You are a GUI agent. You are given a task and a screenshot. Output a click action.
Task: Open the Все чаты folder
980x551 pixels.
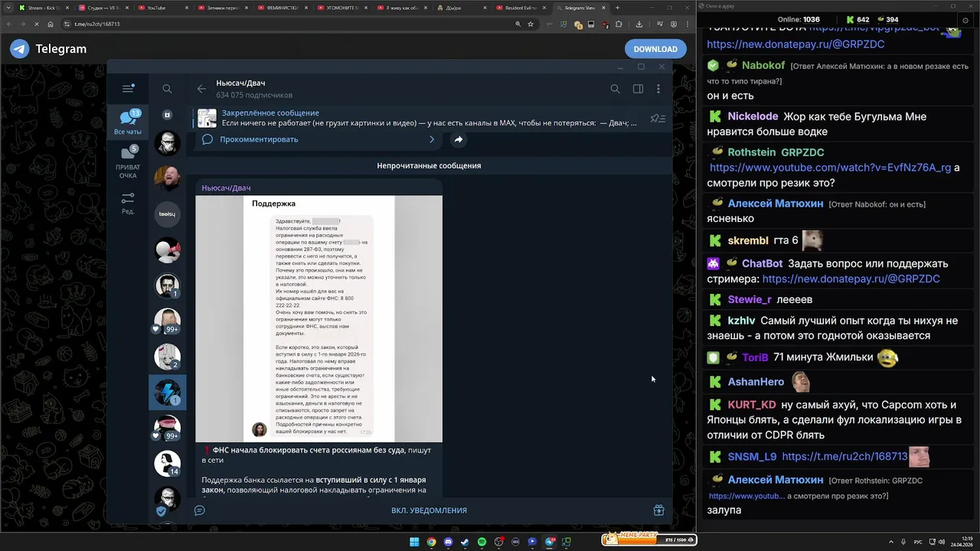click(x=128, y=123)
